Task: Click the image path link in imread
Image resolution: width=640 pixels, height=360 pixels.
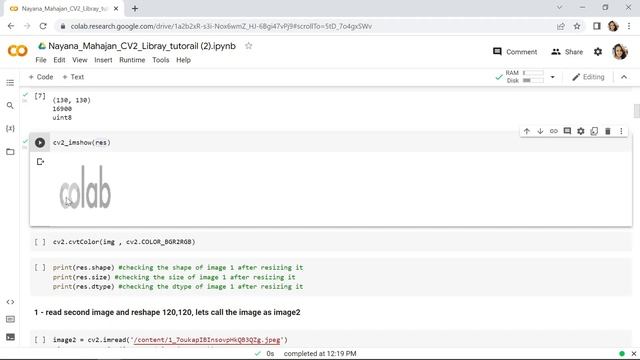Action: tap(207, 340)
